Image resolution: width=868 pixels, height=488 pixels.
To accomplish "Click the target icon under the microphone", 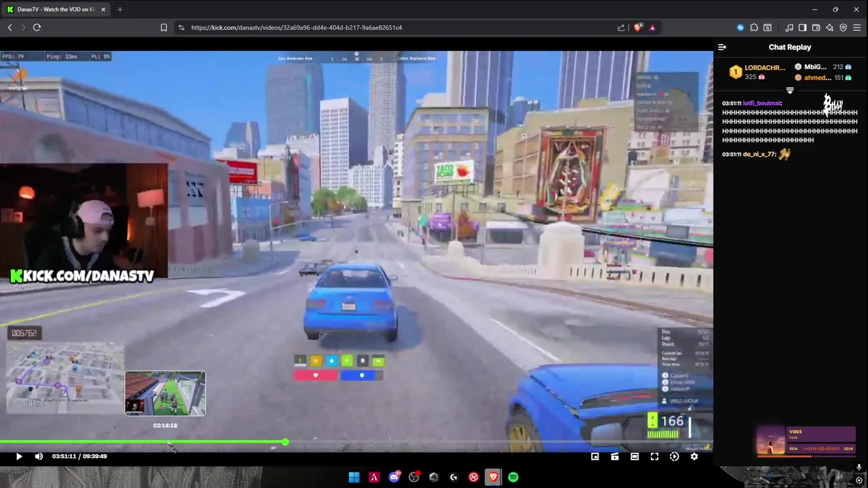I will point(859,480).
